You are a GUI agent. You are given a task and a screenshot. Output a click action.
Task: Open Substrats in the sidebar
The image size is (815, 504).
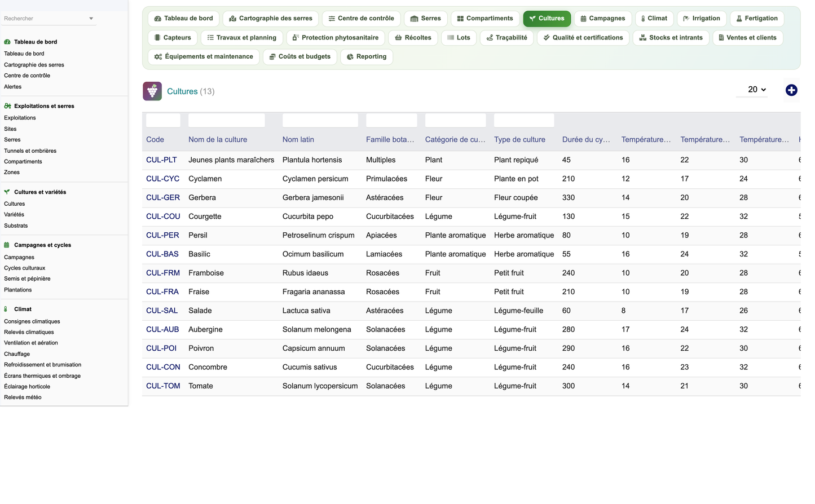coord(16,226)
